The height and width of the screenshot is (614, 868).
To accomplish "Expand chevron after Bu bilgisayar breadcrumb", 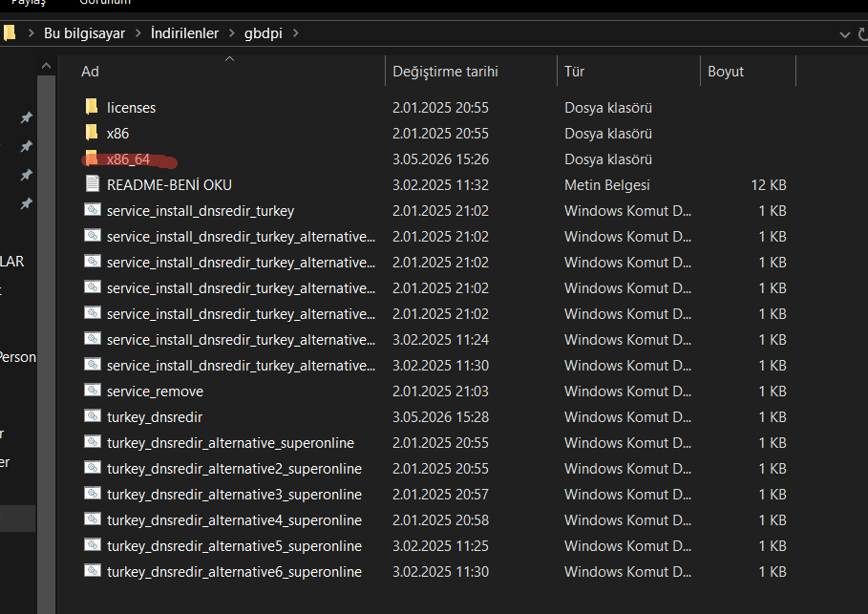I will click(138, 33).
